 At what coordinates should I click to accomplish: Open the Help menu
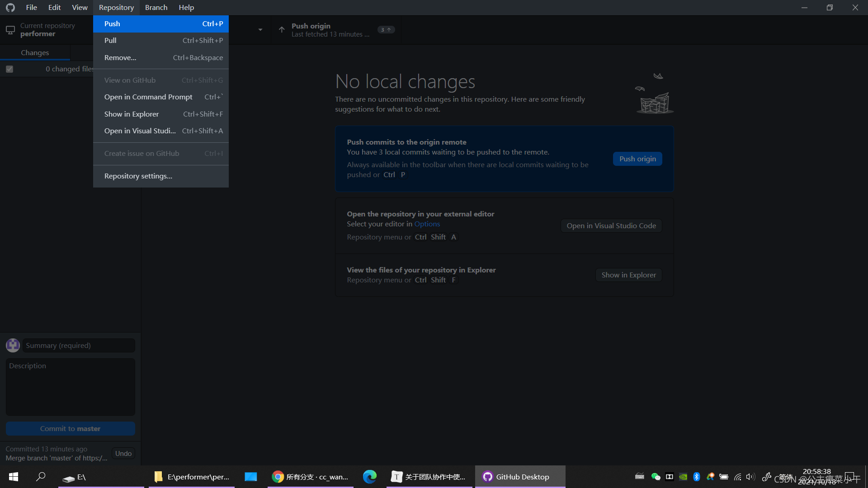point(186,7)
